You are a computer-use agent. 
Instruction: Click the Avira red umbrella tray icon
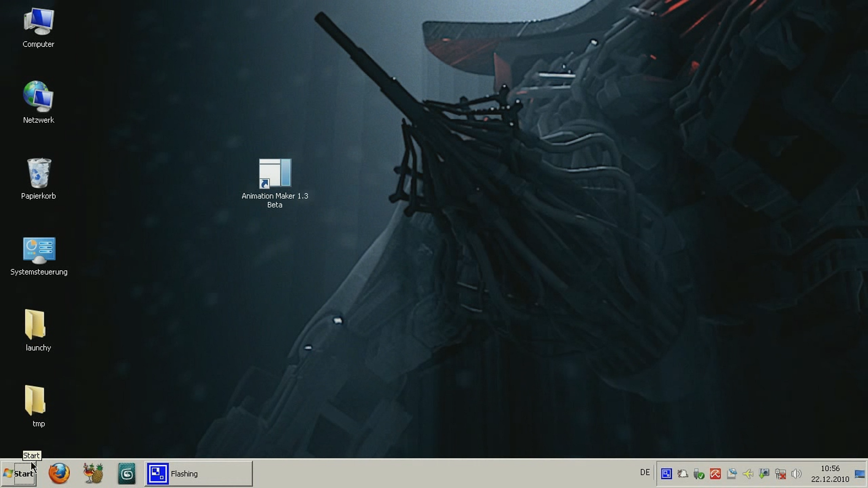(x=715, y=474)
